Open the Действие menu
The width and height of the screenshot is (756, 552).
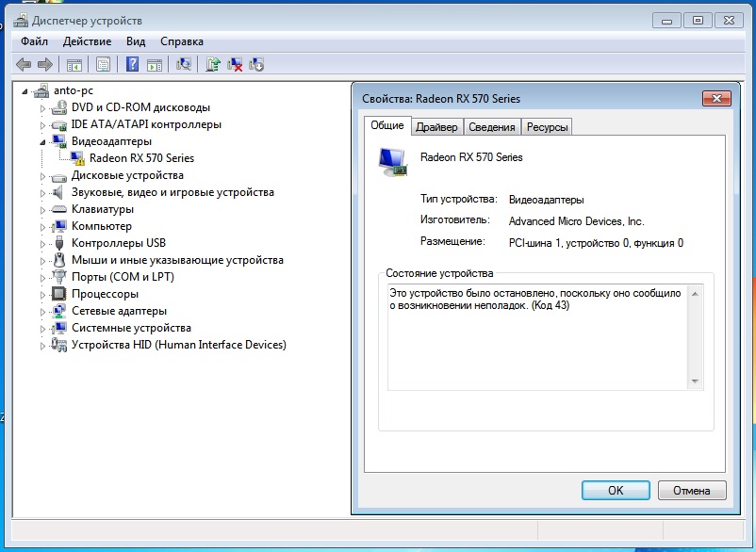coord(87,41)
